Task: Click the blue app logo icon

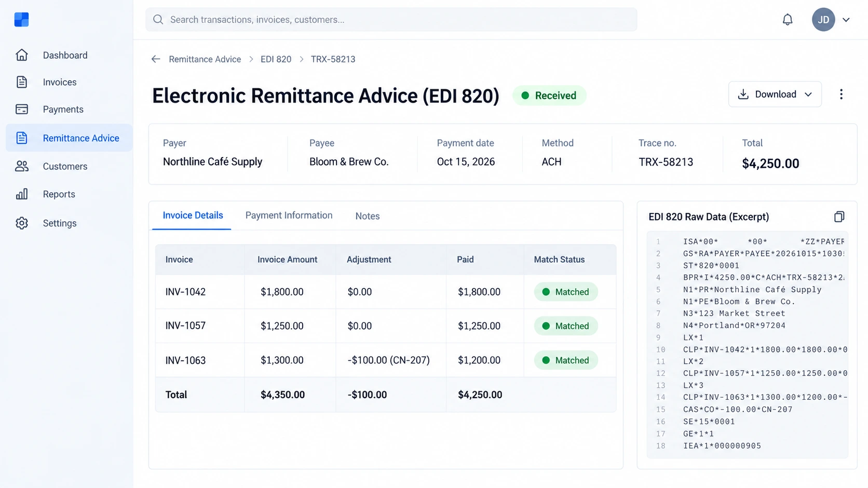Action: 21,20
